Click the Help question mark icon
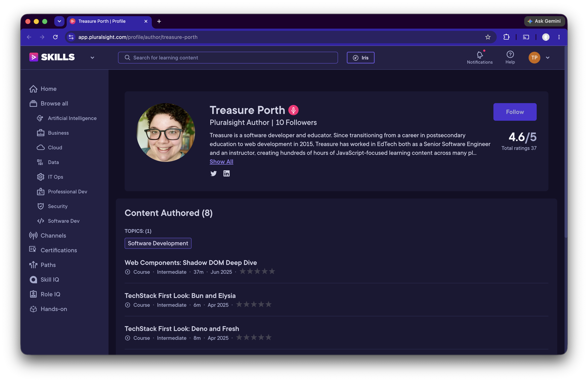Image resolution: width=588 pixels, height=382 pixels. pyautogui.click(x=510, y=54)
